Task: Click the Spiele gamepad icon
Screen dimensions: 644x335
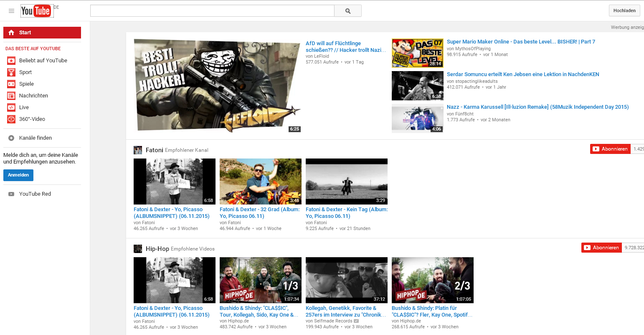Action: [x=11, y=84]
